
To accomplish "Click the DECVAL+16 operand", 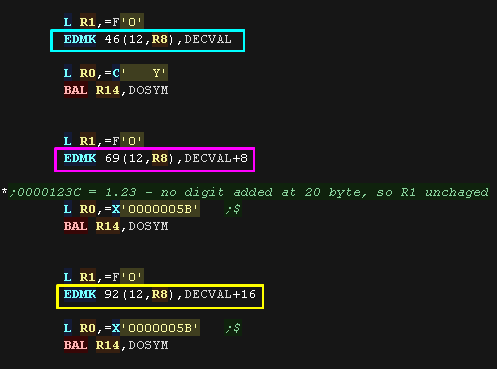I will tap(220, 295).
